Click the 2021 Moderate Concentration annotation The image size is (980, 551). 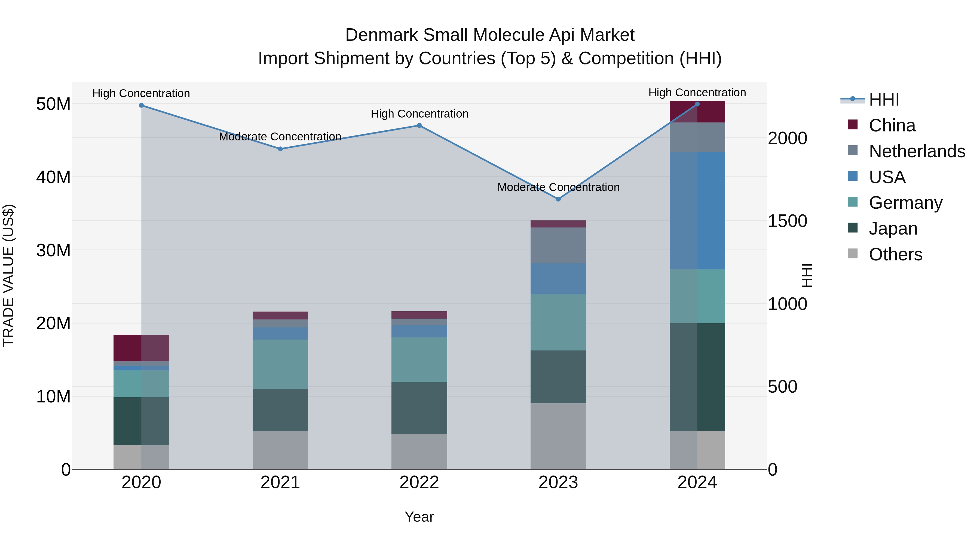[280, 137]
